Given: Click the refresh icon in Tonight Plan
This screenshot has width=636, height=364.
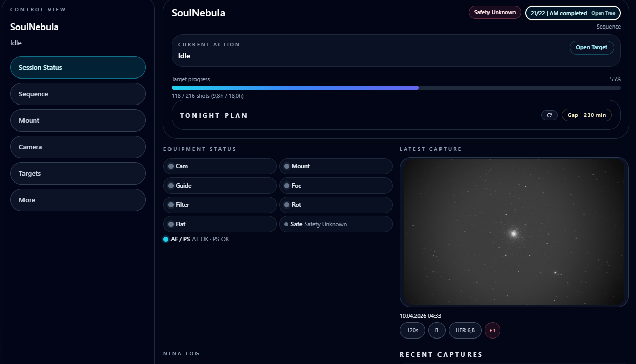Looking at the screenshot, I should [549, 115].
